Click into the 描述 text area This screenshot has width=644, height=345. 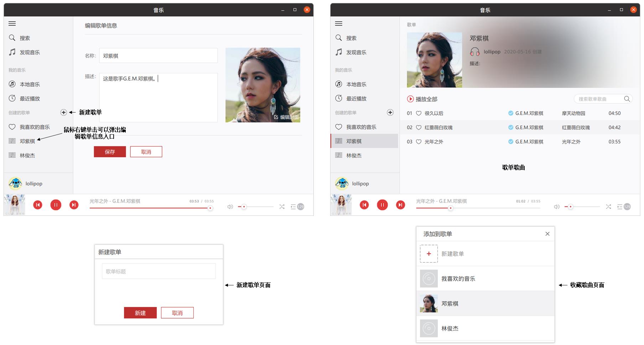159,98
